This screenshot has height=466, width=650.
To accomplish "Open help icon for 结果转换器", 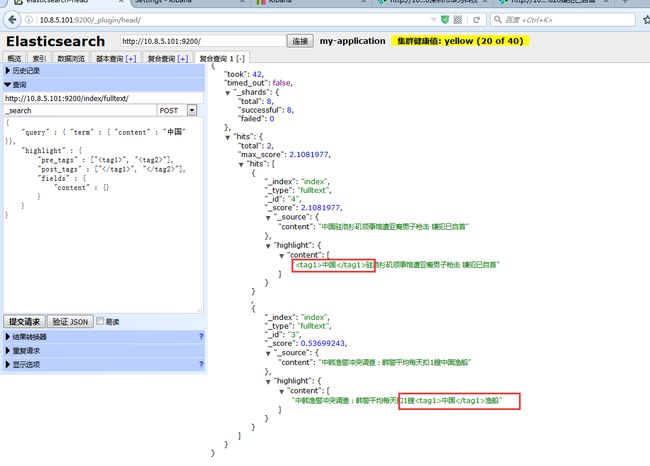I will 201,337.
